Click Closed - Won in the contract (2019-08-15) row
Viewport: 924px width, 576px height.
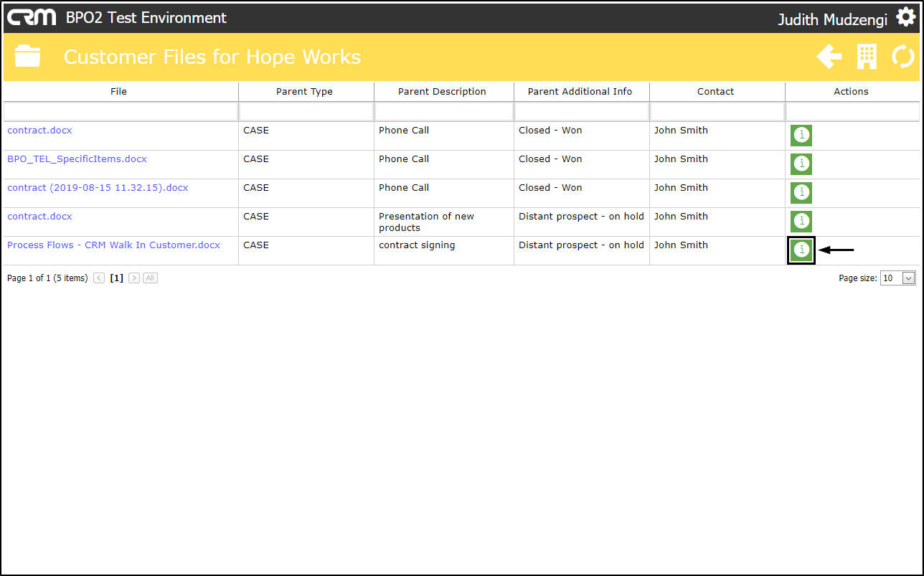coord(550,188)
